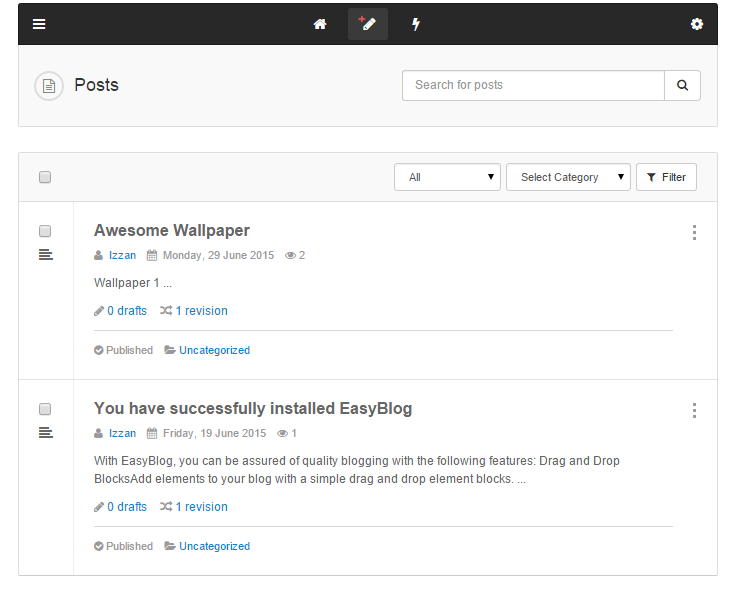Click the new post pencil icon
Viewport: 735px width, 597px height.
click(x=368, y=24)
